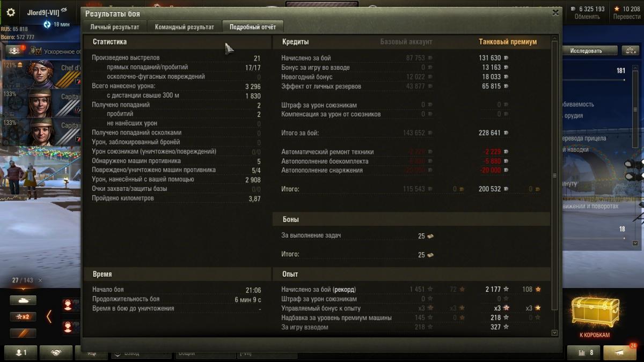The width and height of the screenshot is (644, 362).
Task: Open the statistics bar chart button
Action: (x=584, y=352)
